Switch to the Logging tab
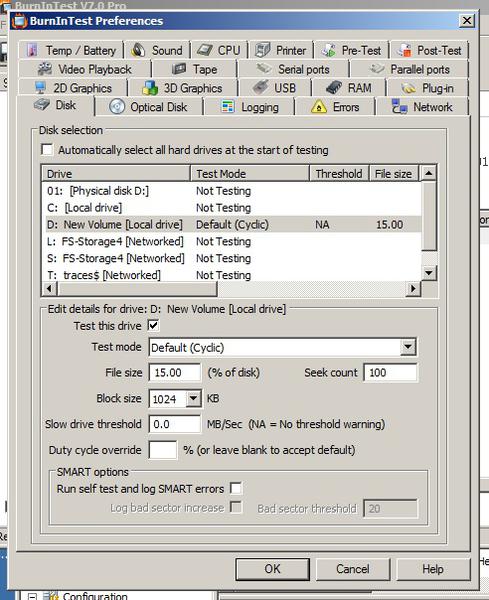Image resolution: width=489 pixels, height=600 pixels. (249, 107)
